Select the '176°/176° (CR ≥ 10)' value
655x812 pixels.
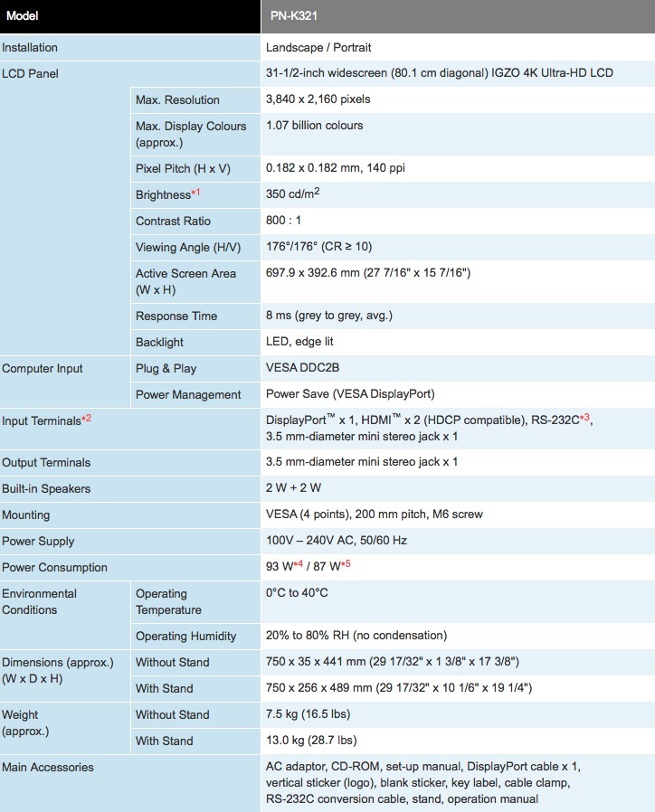pyautogui.click(x=318, y=247)
